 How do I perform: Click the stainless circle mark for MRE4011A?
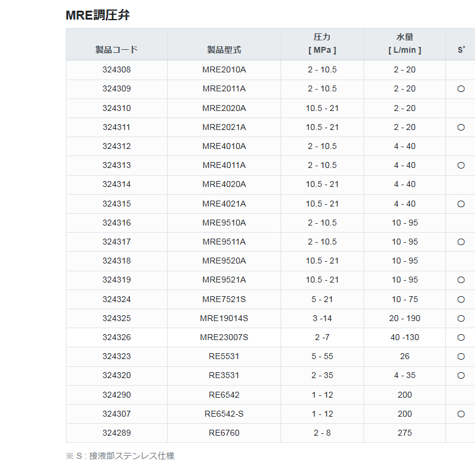461,166
